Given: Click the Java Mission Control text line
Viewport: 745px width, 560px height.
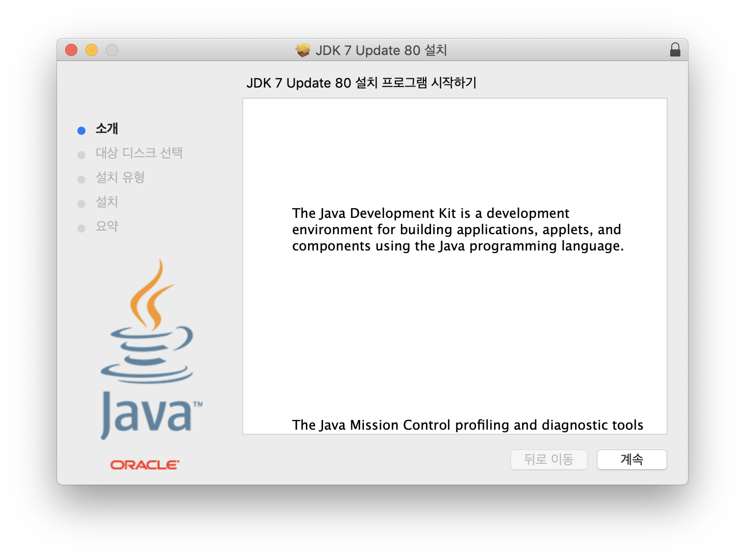Looking at the screenshot, I should click(x=468, y=425).
